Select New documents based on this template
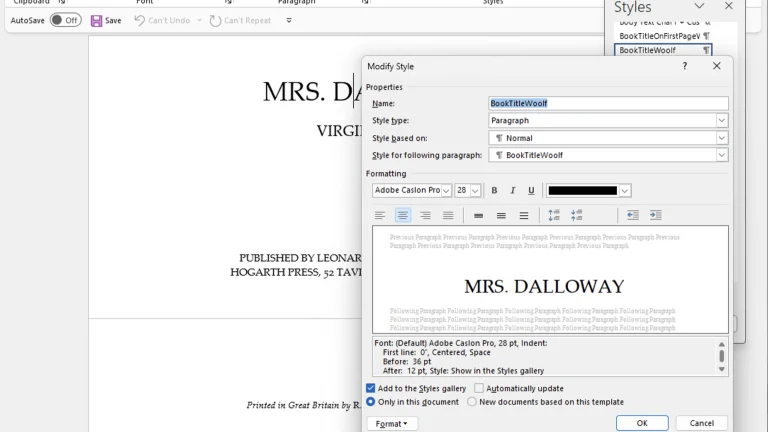The height and width of the screenshot is (432, 768). tap(472, 402)
